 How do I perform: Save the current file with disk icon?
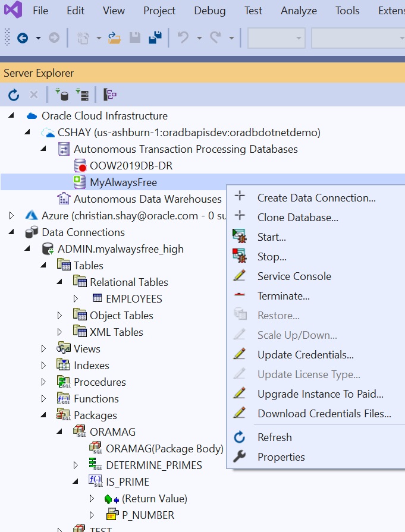(x=135, y=37)
